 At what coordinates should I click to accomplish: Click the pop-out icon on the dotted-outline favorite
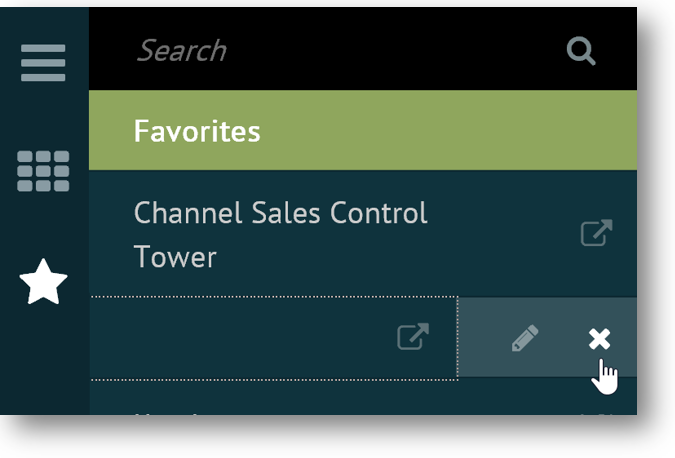point(412,337)
